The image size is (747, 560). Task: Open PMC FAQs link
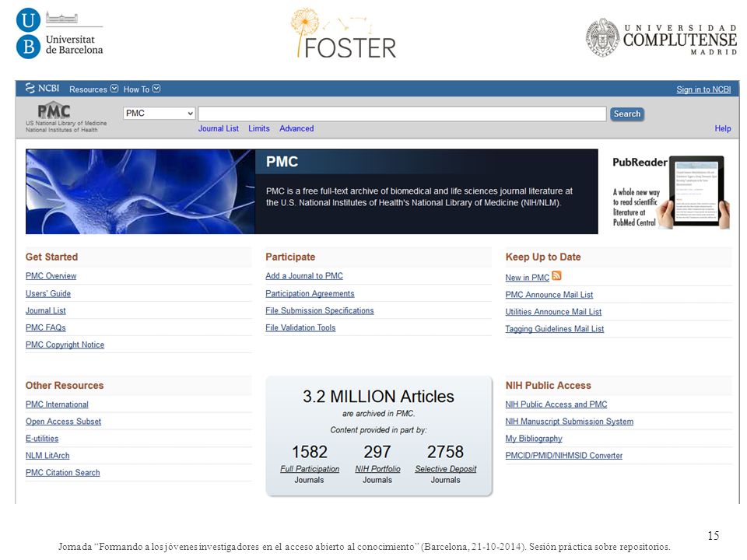tap(46, 327)
